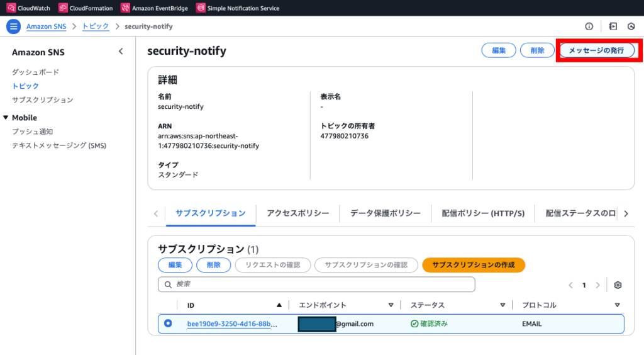Screen dimensions: 644x355
Task: Sort the ステータス column arrow
Action: click(x=502, y=305)
